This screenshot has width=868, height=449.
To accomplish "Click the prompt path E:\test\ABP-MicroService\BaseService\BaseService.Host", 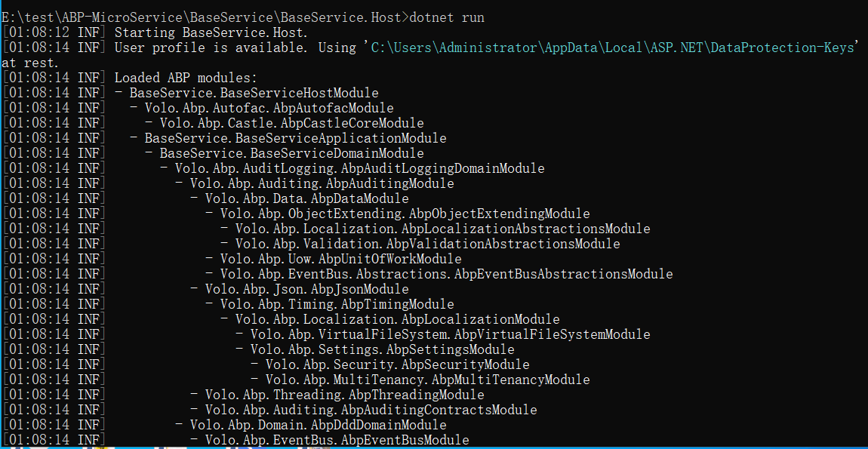I will [x=202, y=17].
